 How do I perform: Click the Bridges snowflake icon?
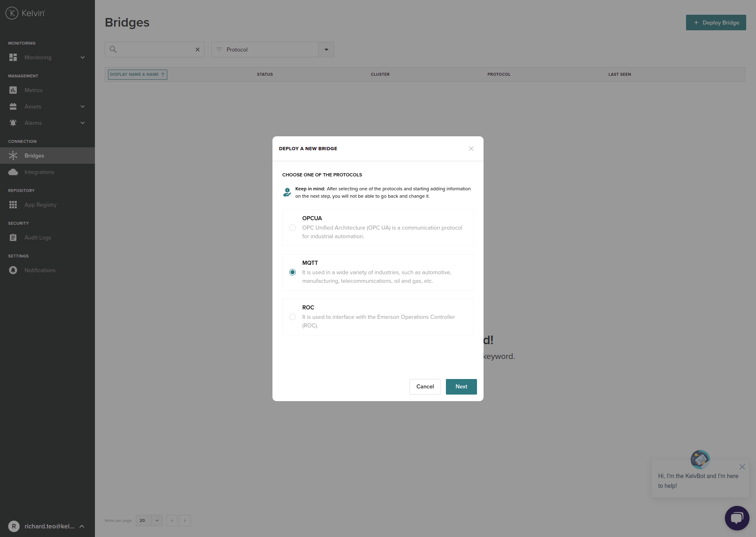(x=13, y=156)
